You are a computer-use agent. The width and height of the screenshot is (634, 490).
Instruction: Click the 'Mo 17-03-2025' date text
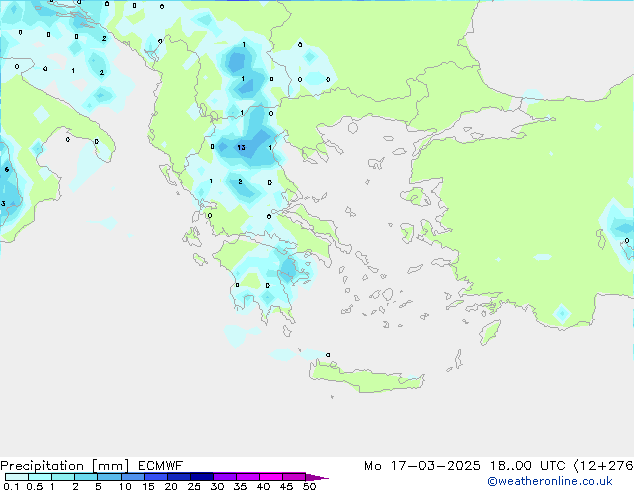pos(422,466)
